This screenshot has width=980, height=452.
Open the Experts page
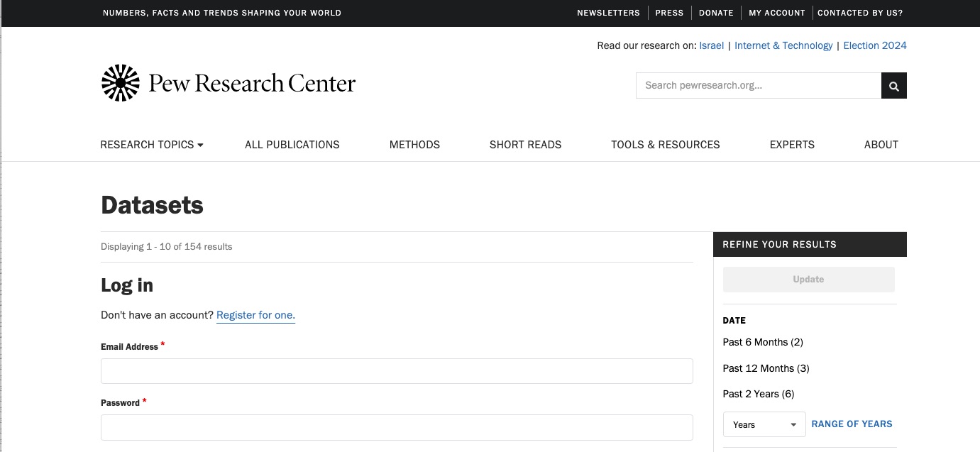(792, 145)
